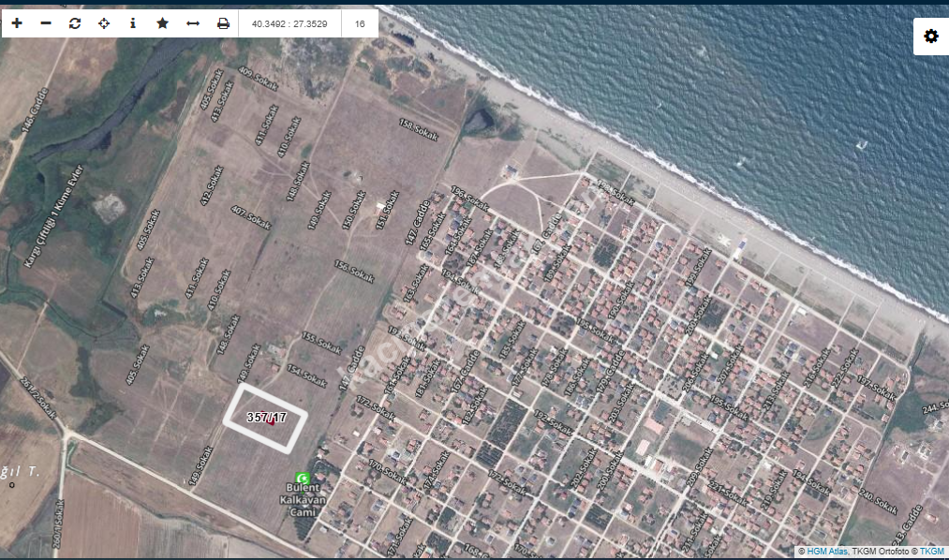Activate the crosshair locate tool
Viewport: 949px width, 560px height.
pyautogui.click(x=104, y=23)
